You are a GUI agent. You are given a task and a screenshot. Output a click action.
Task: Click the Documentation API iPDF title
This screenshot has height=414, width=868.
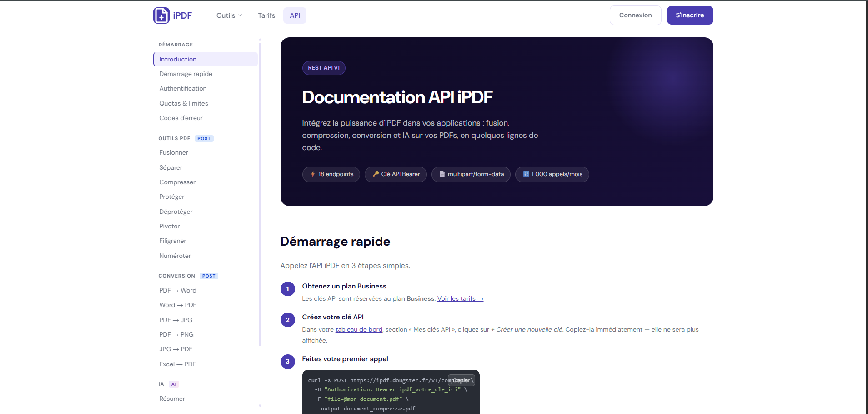point(397,97)
